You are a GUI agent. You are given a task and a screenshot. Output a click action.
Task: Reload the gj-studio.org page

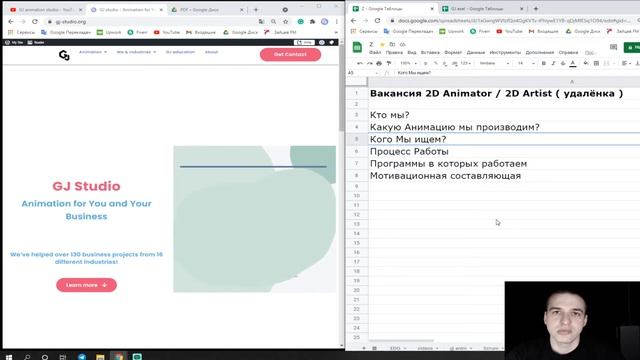[35, 22]
